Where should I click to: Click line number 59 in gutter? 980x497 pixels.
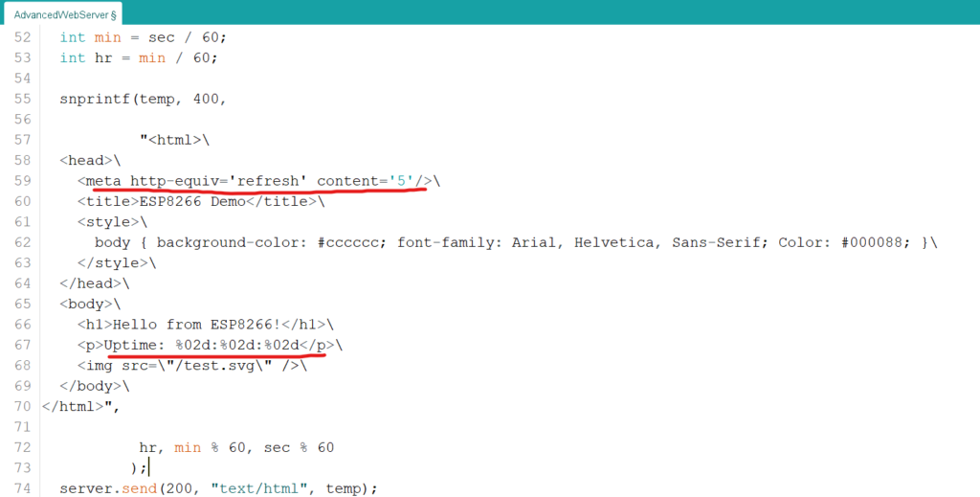pos(23,181)
